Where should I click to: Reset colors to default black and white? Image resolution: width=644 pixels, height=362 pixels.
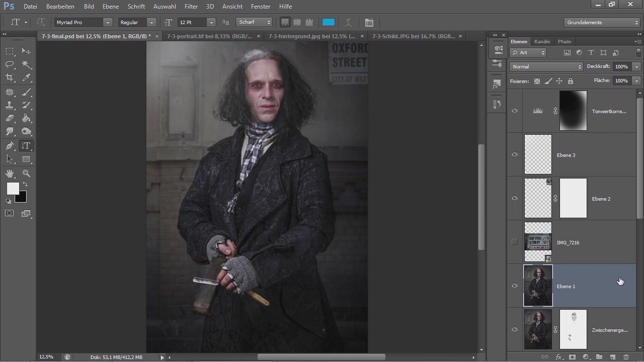[x=8, y=201]
